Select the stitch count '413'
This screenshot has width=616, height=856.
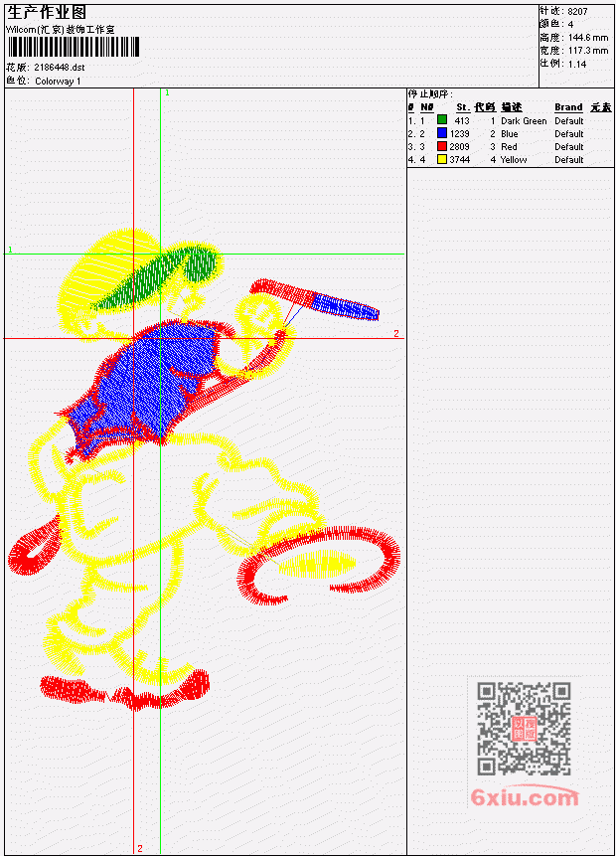point(462,120)
